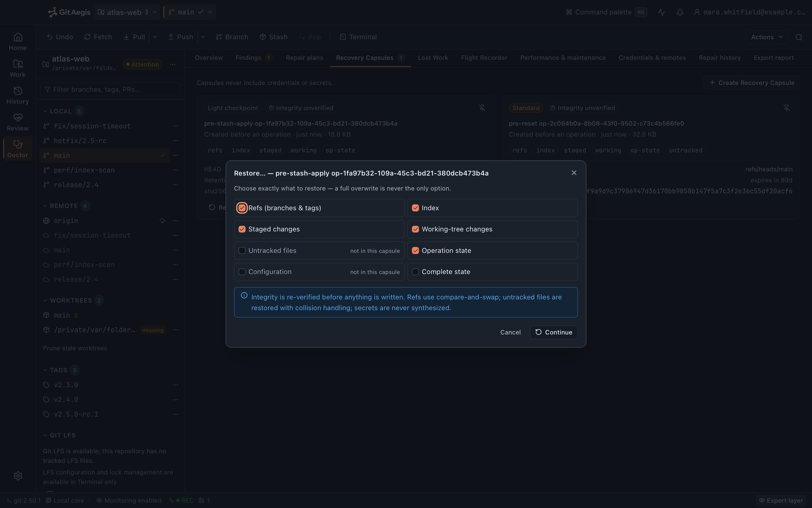Open more options for hotfix/2.5-rc branch
This screenshot has height=508, width=812.
click(x=175, y=141)
